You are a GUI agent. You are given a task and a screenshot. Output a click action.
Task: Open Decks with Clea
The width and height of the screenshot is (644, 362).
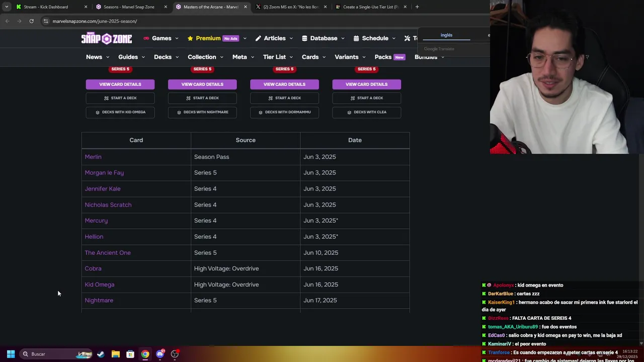point(366,112)
